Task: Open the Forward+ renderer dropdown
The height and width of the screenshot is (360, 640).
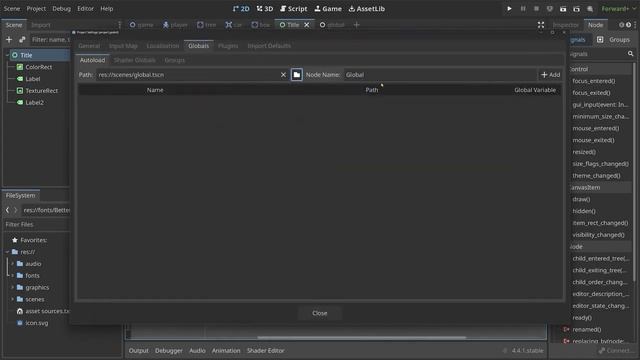Action: [618, 9]
